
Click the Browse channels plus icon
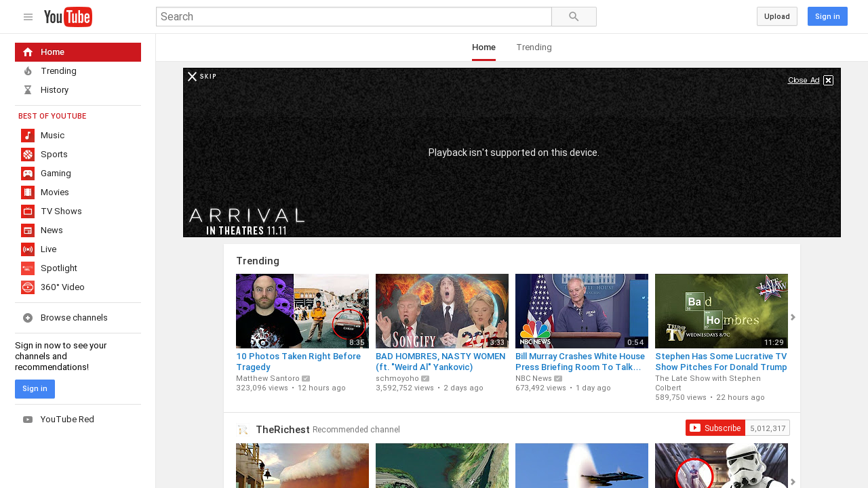[x=28, y=318]
